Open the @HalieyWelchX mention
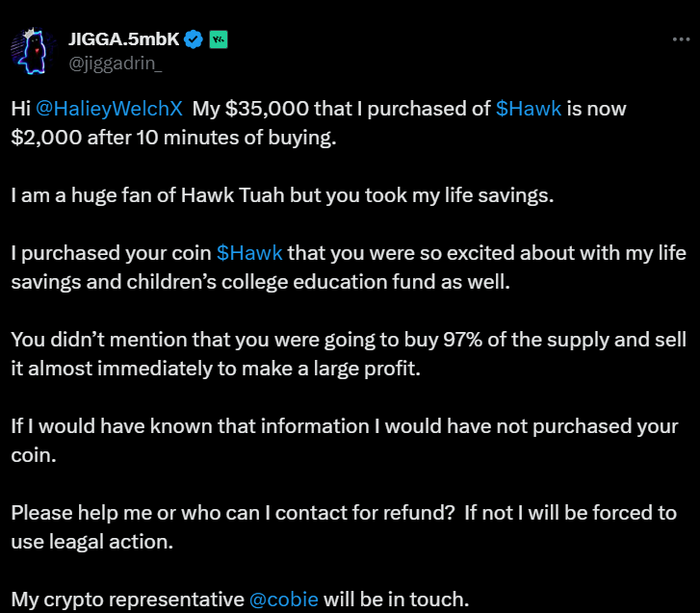 pos(109,109)
